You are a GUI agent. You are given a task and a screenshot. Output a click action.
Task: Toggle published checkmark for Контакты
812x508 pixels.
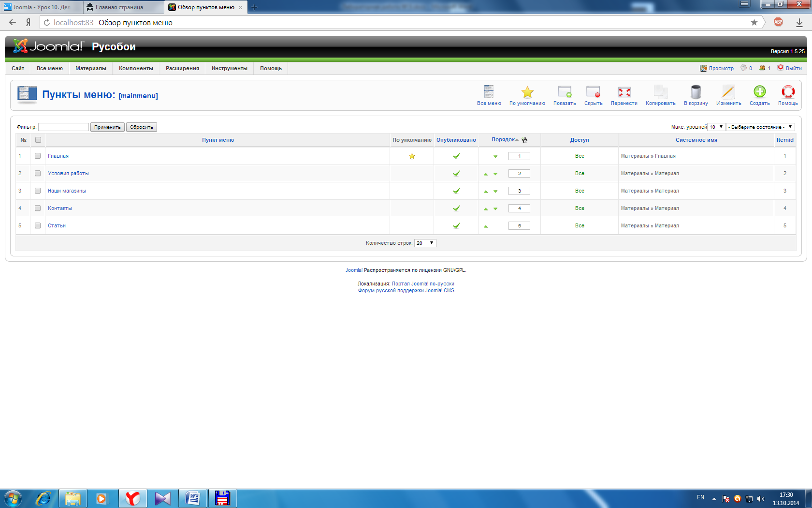456,208
